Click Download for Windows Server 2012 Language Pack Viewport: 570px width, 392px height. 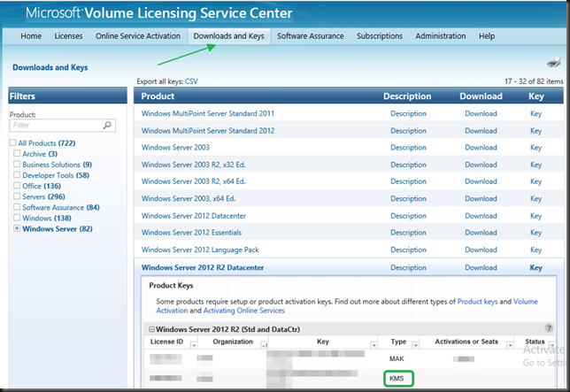coord(481,250)
